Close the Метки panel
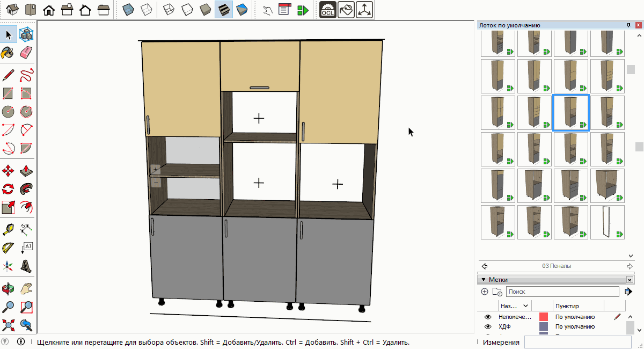644x349 pixels. pyautogui.click(x=630, y=280)
